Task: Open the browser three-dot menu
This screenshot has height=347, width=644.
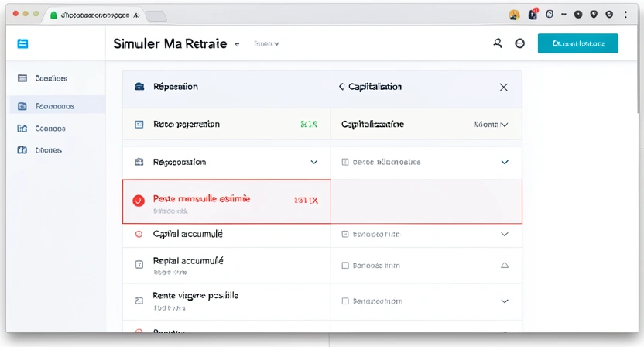Action: tap(625, 15)
